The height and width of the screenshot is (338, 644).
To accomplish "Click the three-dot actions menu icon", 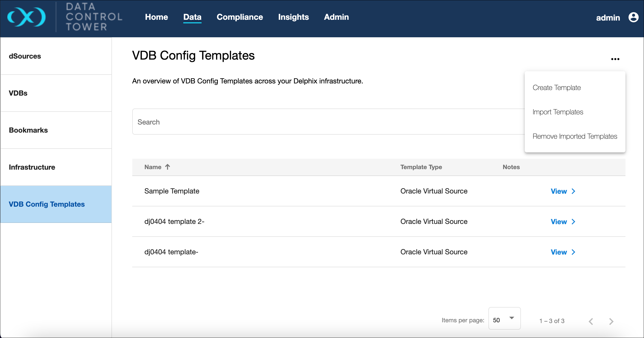I will tap(615, 59).
